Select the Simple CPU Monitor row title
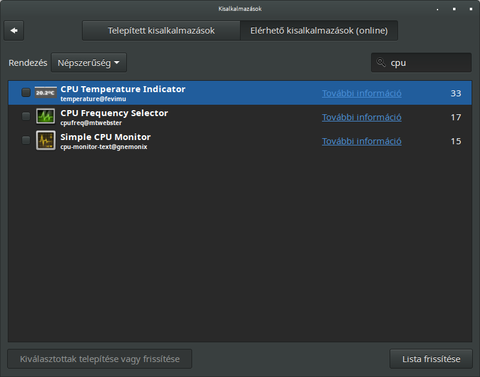The width and height of the screenshot is (480, 377). [x=105, y=137]
